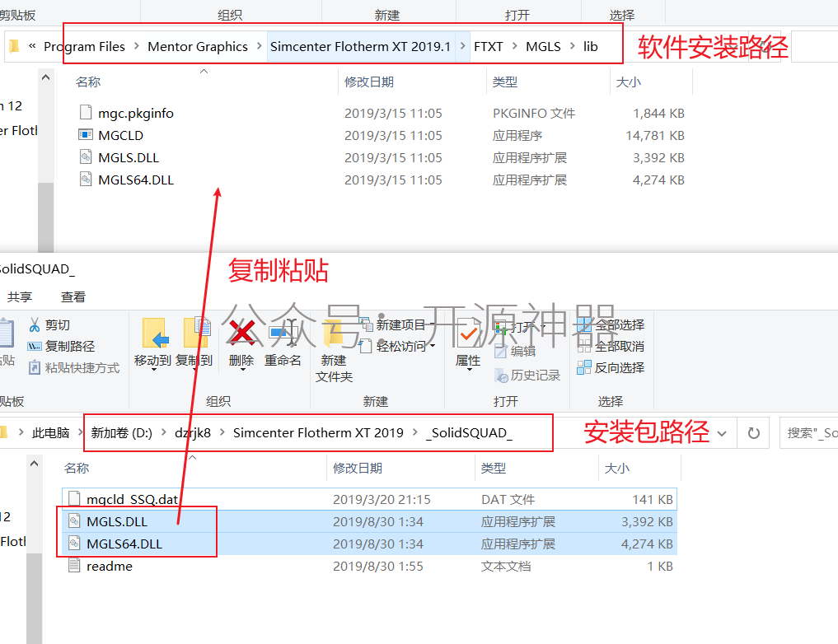Go to Simcenter Flotherm XT 2019 breadcrumb

(318, 432)
